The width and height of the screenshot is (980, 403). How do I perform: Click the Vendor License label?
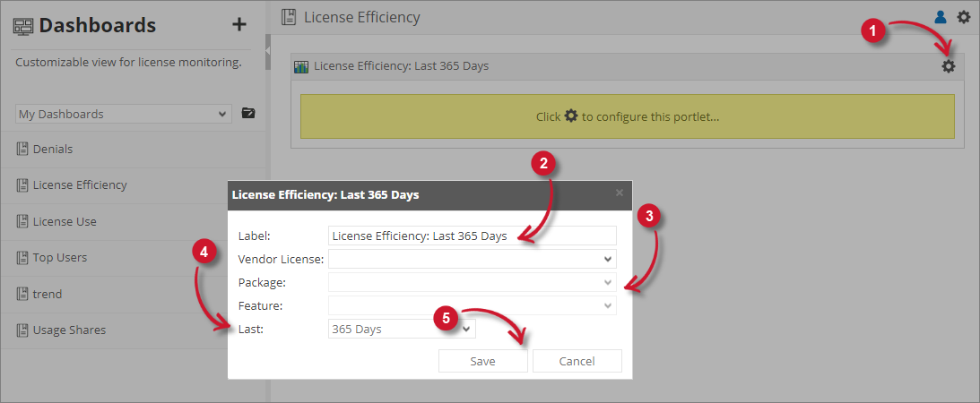(282, 259)
